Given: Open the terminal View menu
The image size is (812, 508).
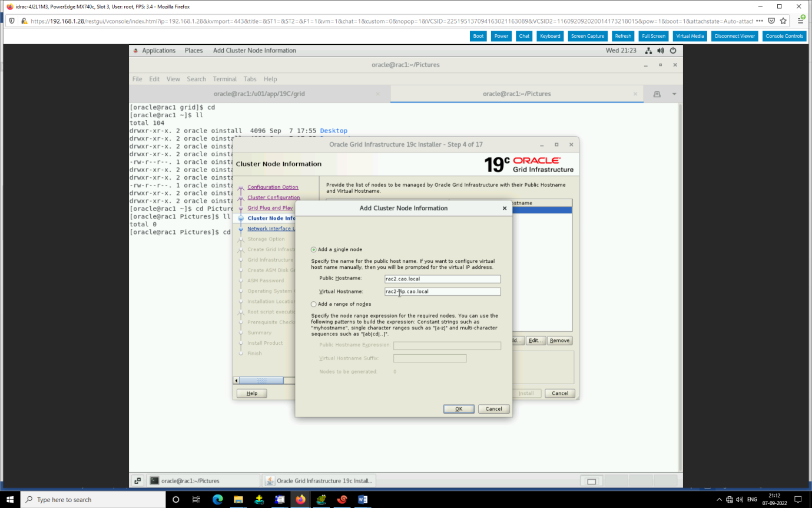Looking at the screenshot, I should [x=173, y=79].
